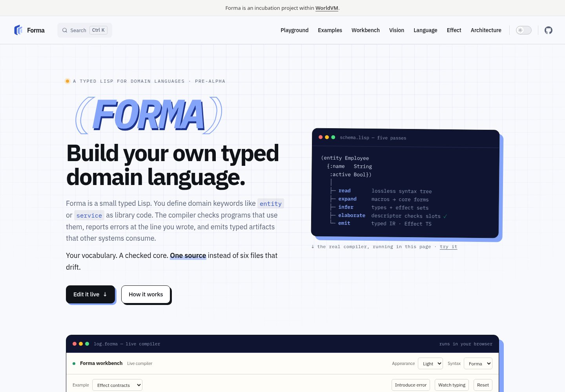Viewport: 565px width, 392px height.
Task: Click the 'elaborate' pass label
Action: point(352,215)
